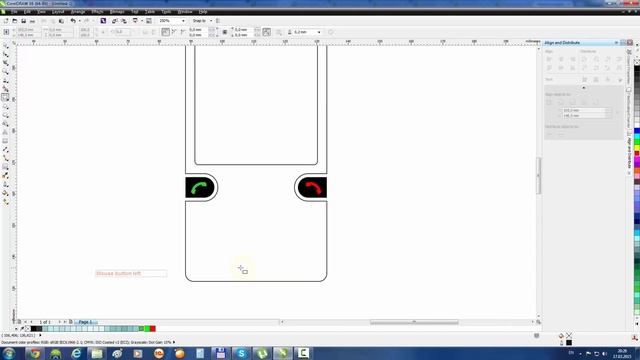Click Align Right icon in docker

coord(573,60)
